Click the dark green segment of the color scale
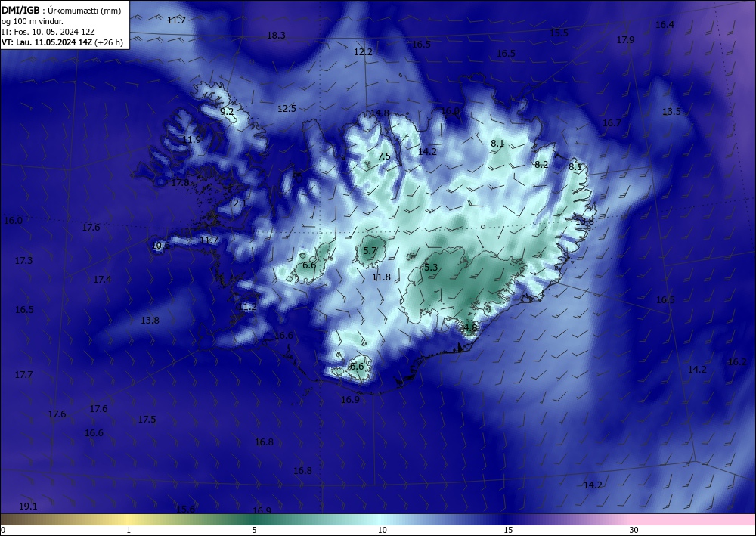This screenshot has height=536, width=756. (256, 519)
